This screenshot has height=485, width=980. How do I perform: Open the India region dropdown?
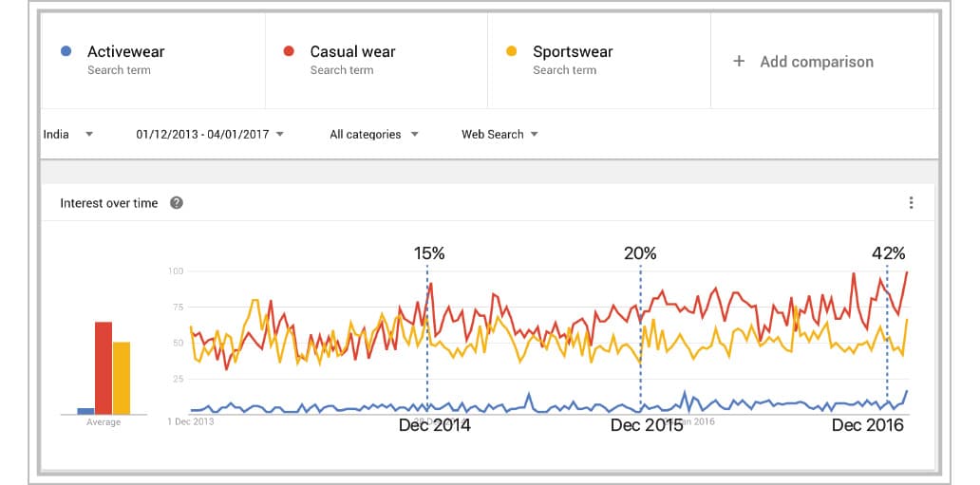point(68,135)
